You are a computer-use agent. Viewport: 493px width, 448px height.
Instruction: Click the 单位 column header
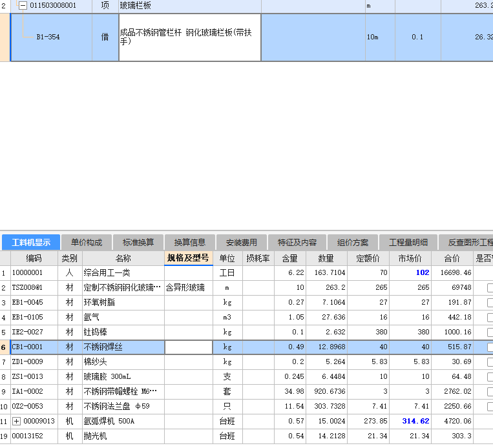227,258
